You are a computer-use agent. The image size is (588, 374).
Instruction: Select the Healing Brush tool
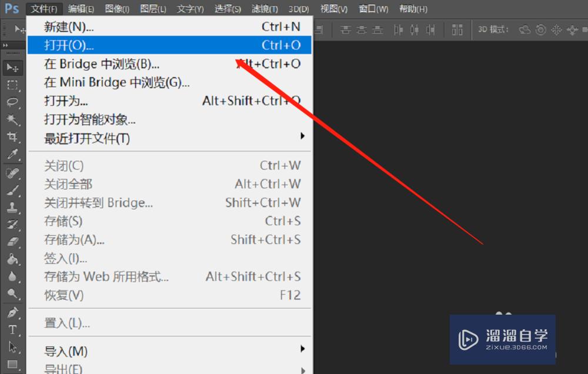(12, 173)
